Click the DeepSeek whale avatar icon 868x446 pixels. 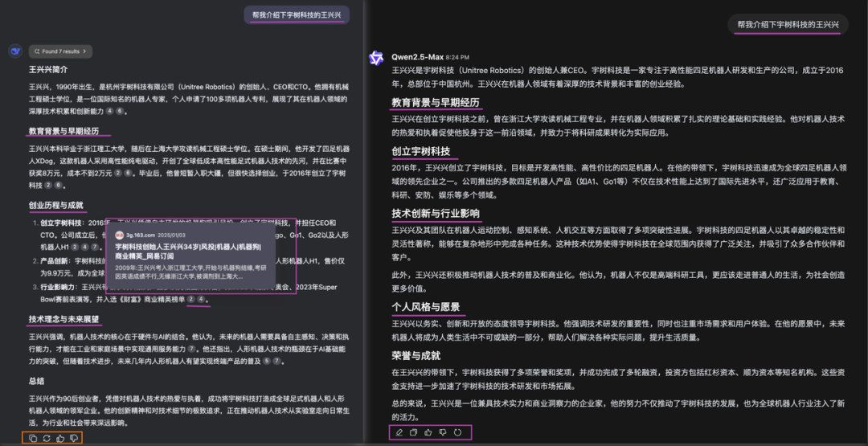pyautogui.click(x=15, y=51)
